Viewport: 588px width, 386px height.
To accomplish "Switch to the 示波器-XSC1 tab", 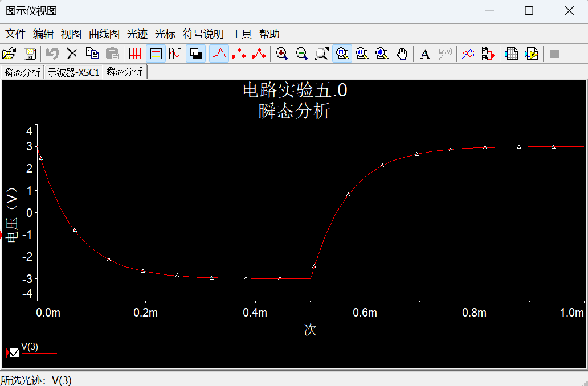I will coord(73,72).
